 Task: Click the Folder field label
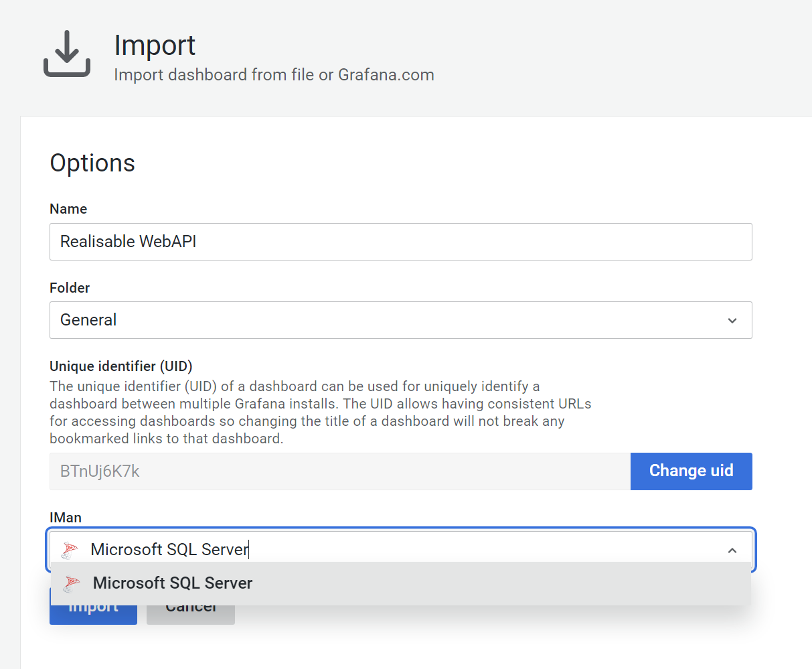(x=70, y=288)
